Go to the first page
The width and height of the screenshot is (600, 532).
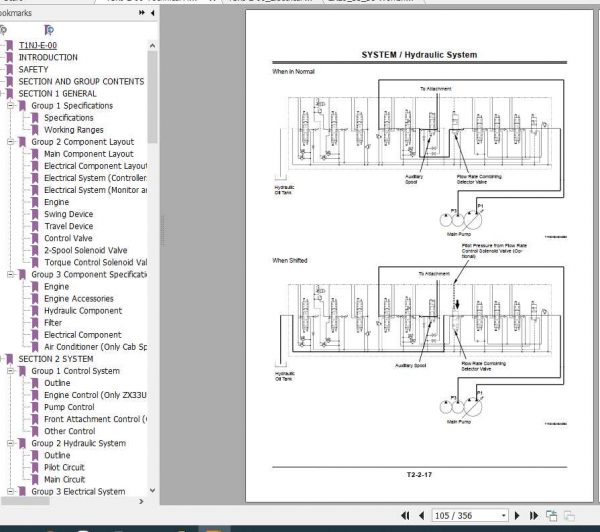(405, 516)
